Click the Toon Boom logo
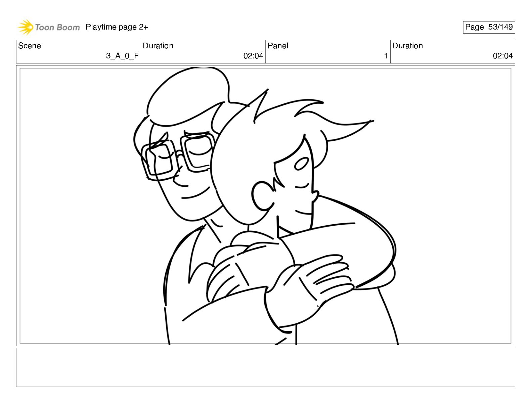532x411 pixels. [49, 27]
